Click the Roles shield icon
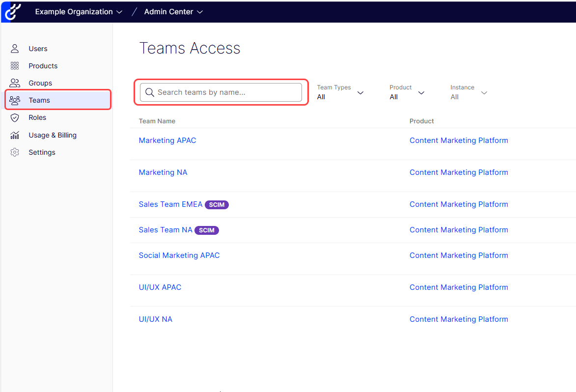This screenshot has height=392, width=576. click(15, 117)
